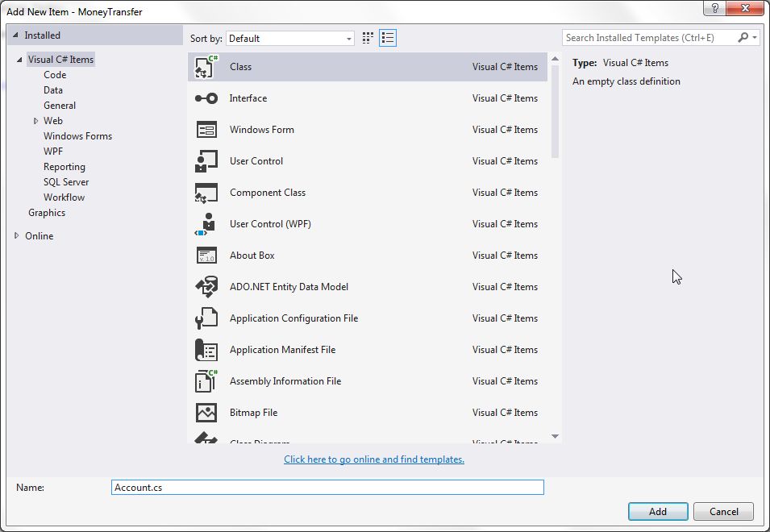Click 'Application Manifest File' name text
770x532 pixels.
coord(282,350)
